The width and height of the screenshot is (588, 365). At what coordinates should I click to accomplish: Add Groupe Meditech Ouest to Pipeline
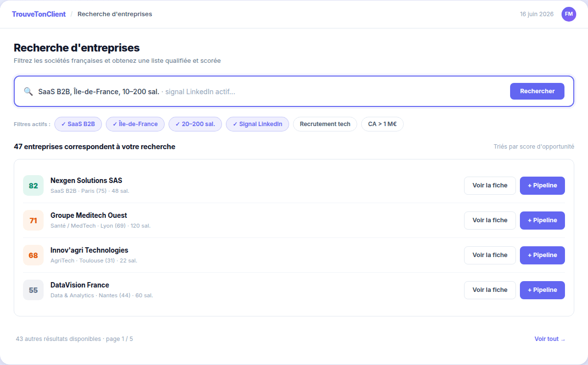542,220
